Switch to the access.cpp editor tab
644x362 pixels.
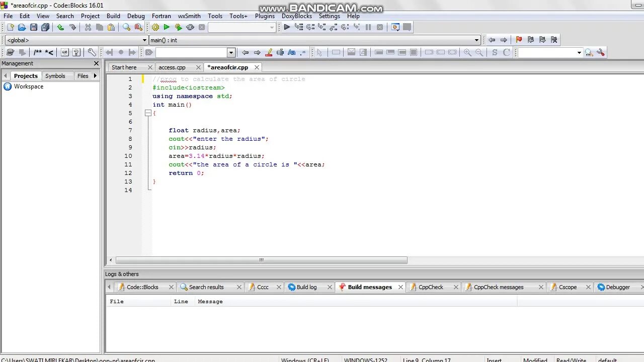coord(172,67)
